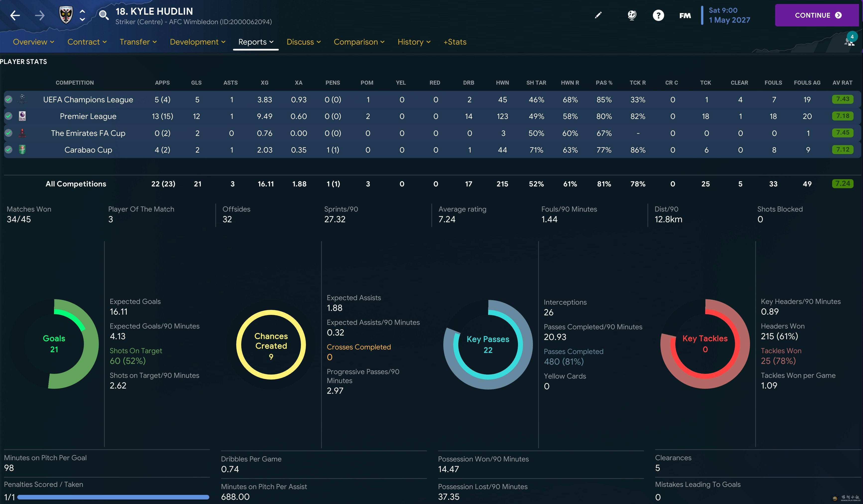
Task: Click the AFC Wimbledon club badge
Action: click(x=66, y=15)
